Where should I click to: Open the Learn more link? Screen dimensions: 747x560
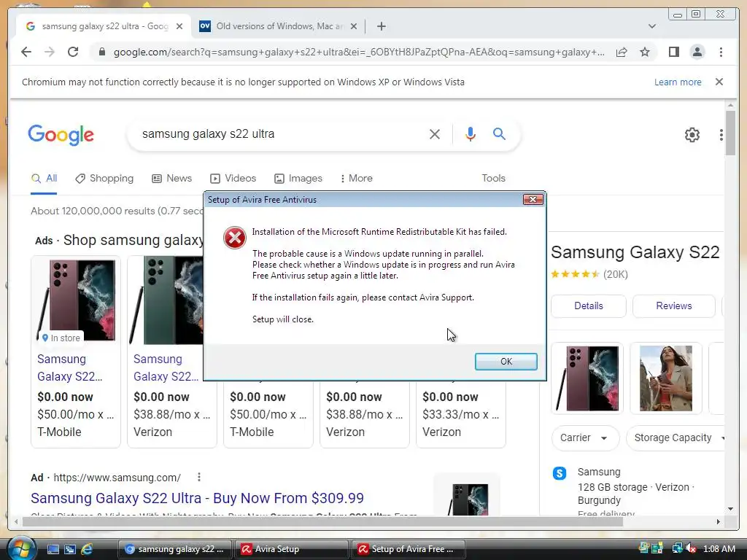pos(678,82)
